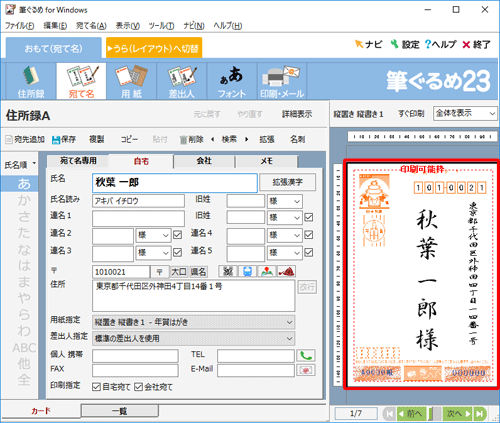
Task: Open the 様 honorific dropdown next to 旧姓 in the 氏名読み row
Action: pos(285,201)
